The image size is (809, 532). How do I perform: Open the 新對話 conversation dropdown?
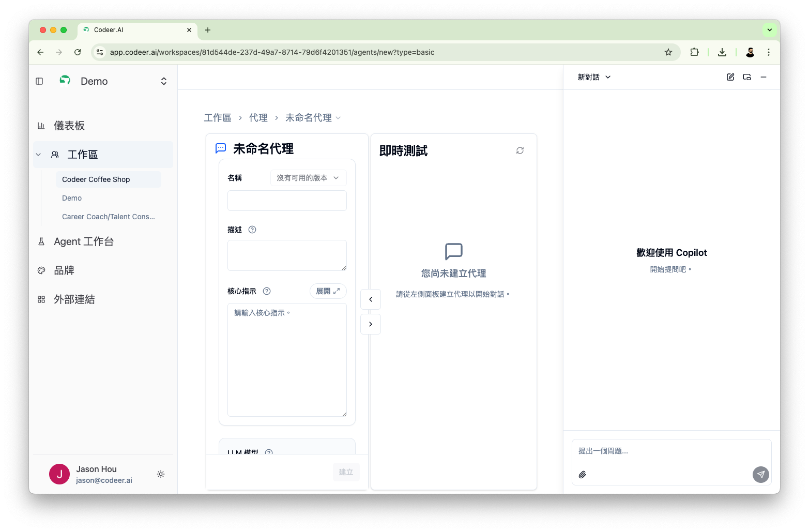click(593, 77)
